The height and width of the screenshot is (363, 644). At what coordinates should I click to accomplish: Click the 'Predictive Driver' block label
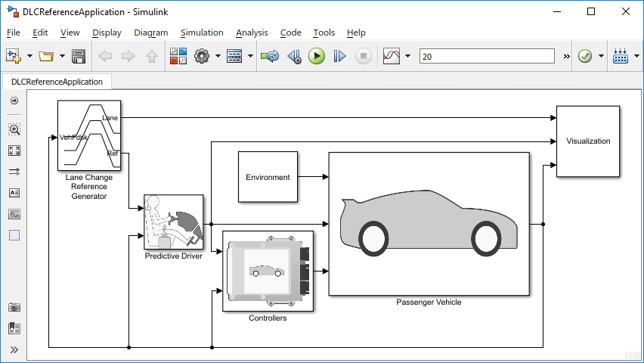173,256
